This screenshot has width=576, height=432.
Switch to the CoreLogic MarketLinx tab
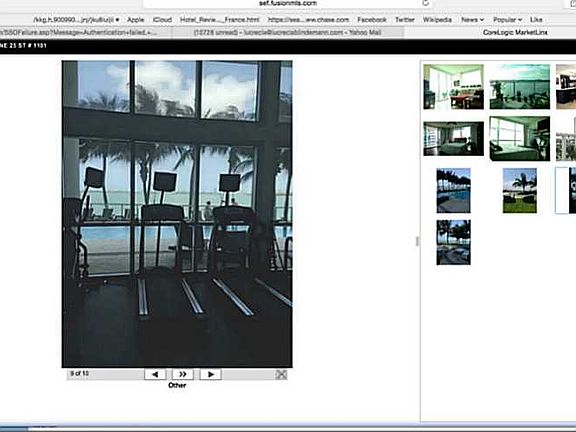point(515,33)
